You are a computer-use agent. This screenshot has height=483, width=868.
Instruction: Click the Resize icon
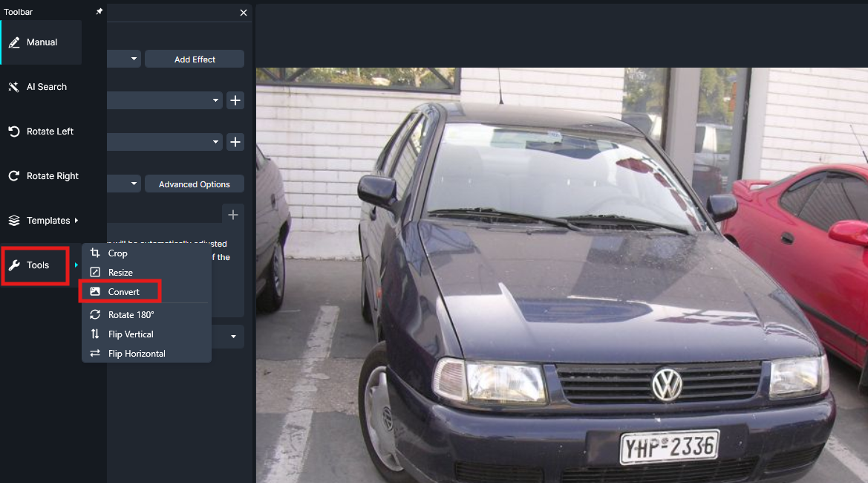pyautogui.click(x=95, y=273)
